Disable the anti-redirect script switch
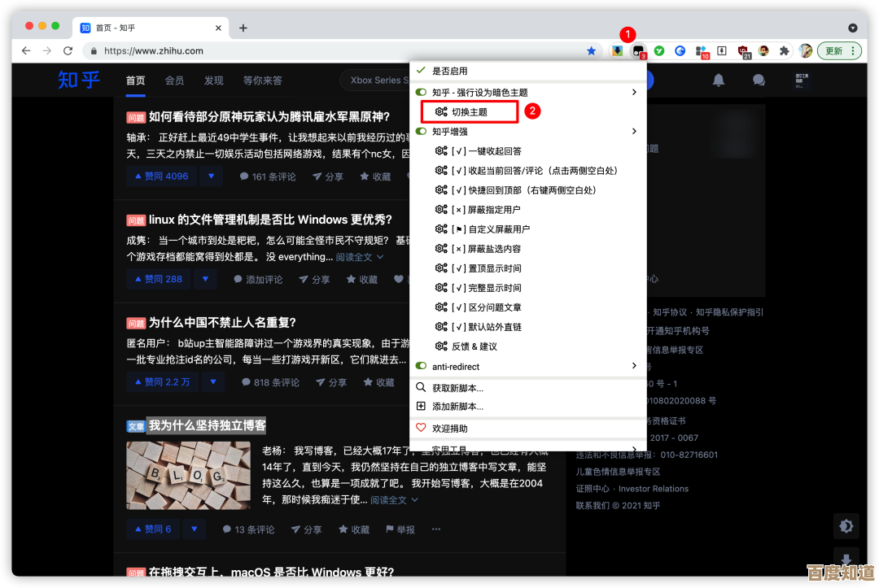 pyautogui.click(x=421, y=367)
